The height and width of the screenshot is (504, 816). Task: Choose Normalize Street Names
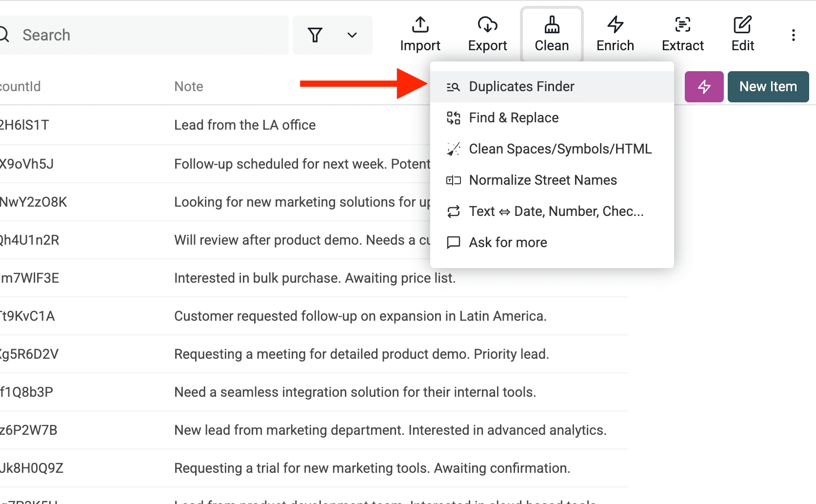coord(543,180)
